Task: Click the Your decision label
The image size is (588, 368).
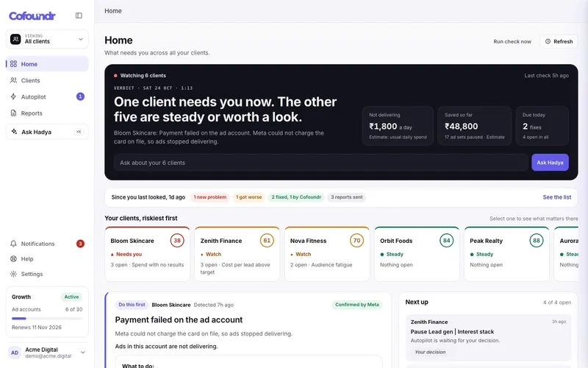Action: (430, 352)
